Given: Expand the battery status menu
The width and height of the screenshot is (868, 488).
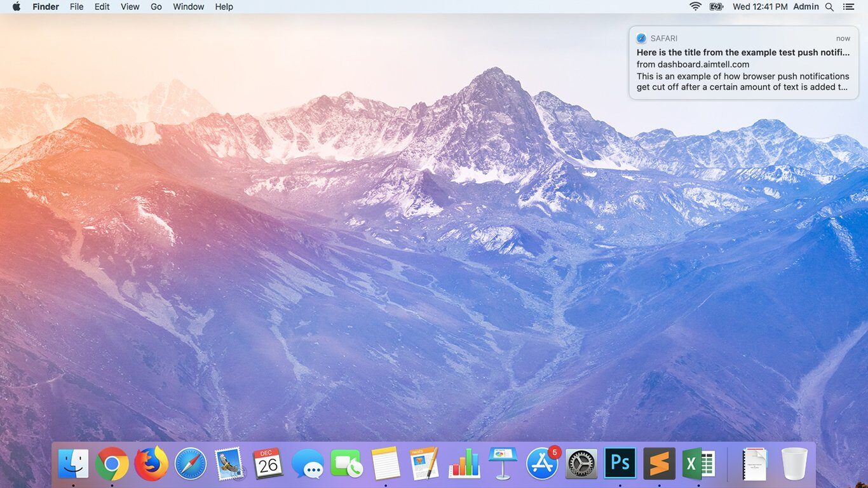Looking at the screenshot, I should 717,6.
